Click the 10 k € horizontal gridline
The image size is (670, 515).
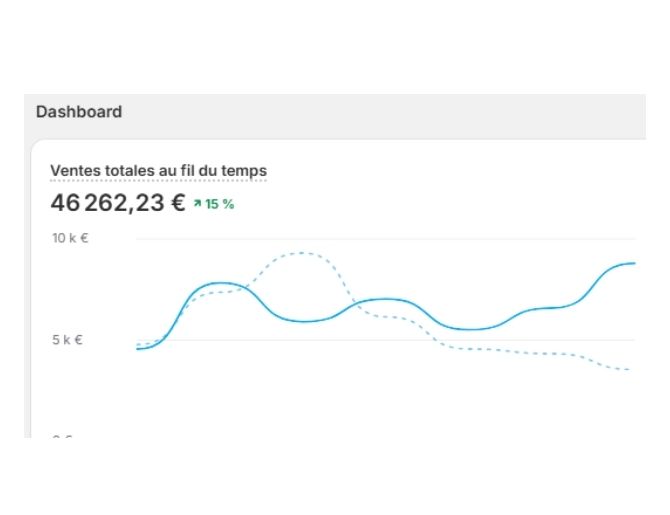coord(386,239)
